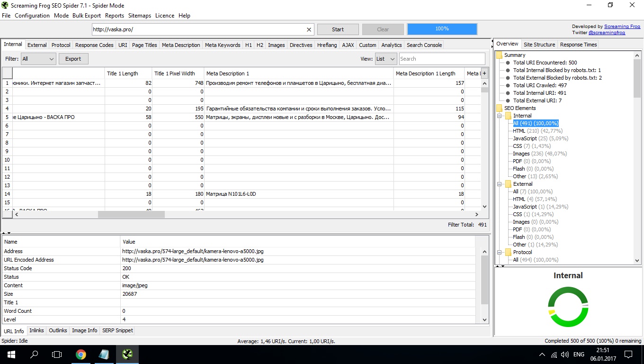Open the Summary folder icon
644x364 pixels.
[499, 55]
